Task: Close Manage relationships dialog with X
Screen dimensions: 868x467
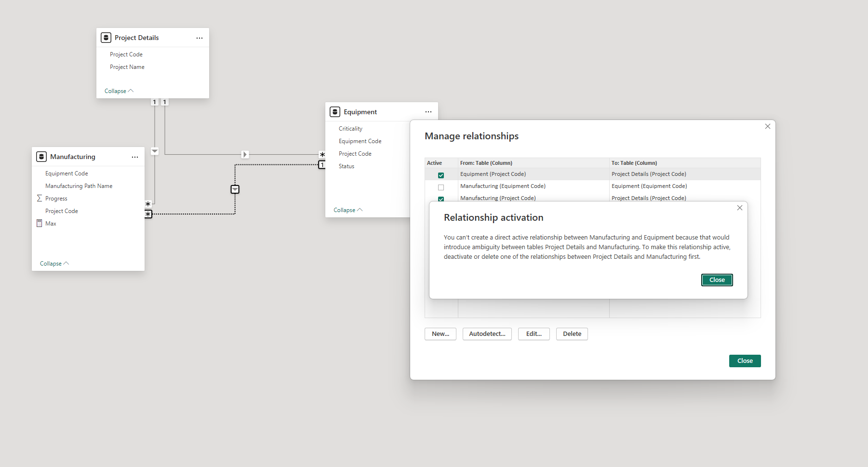Action: 768,126
